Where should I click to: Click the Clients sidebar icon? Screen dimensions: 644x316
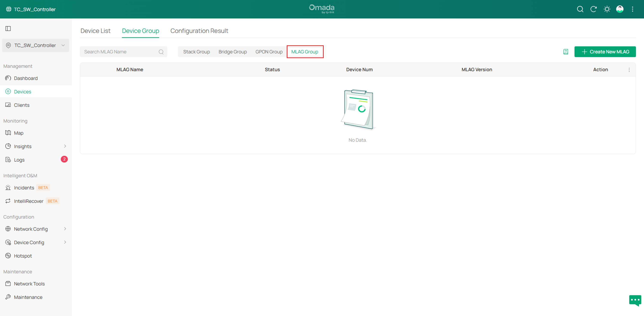pos(8,105)
